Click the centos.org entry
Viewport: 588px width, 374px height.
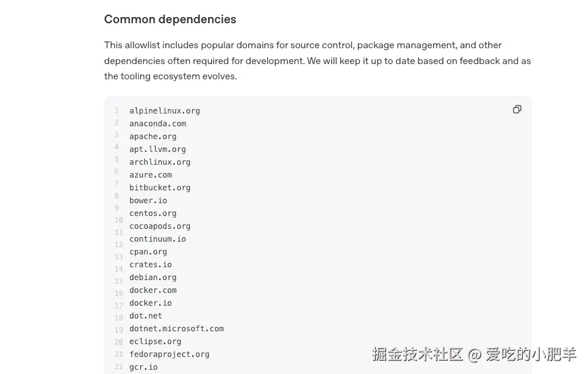click(x=152, y=213)
